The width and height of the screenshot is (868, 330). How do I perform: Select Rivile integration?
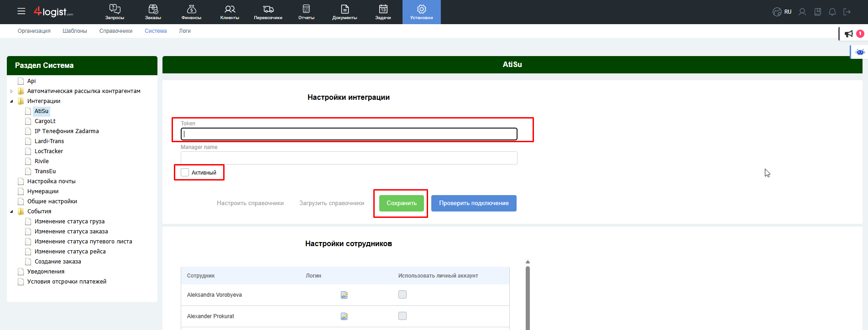pyautogui.click(x=42, y=161)
